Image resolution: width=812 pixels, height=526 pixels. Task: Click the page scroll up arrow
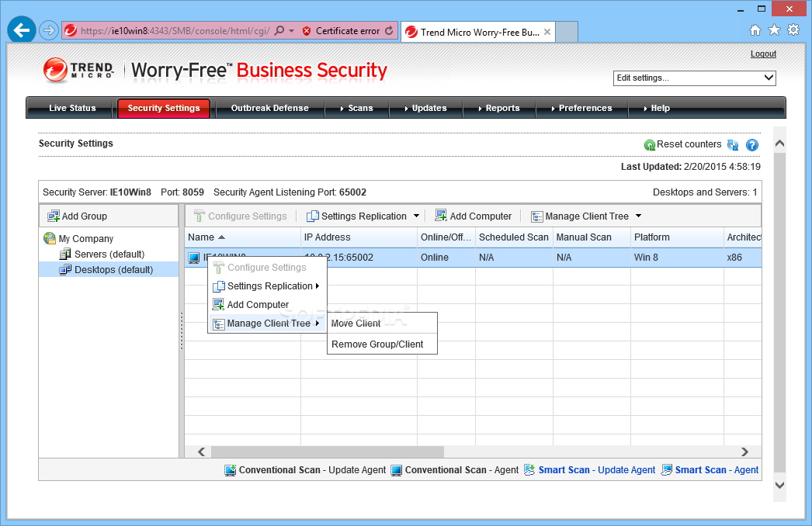(779, 144)
